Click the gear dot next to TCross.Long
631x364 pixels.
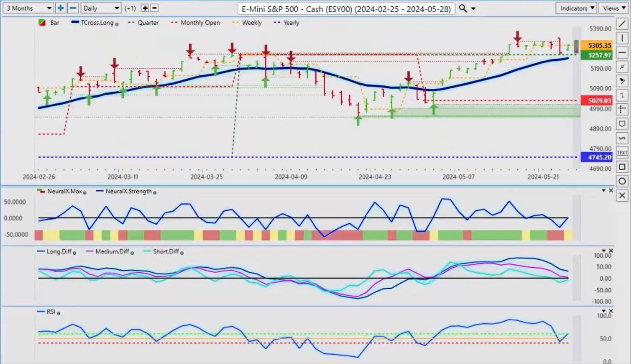coord(117,24)
